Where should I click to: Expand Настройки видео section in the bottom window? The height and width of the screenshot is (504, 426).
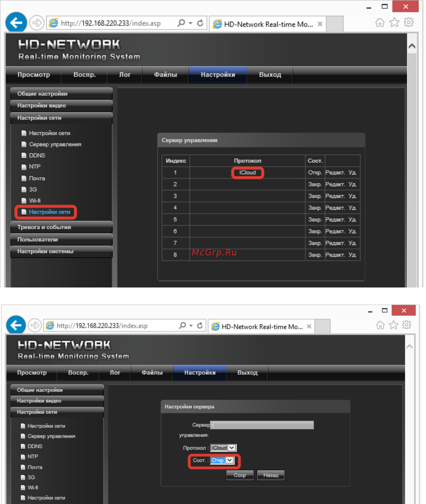click(x=57, y=401)
